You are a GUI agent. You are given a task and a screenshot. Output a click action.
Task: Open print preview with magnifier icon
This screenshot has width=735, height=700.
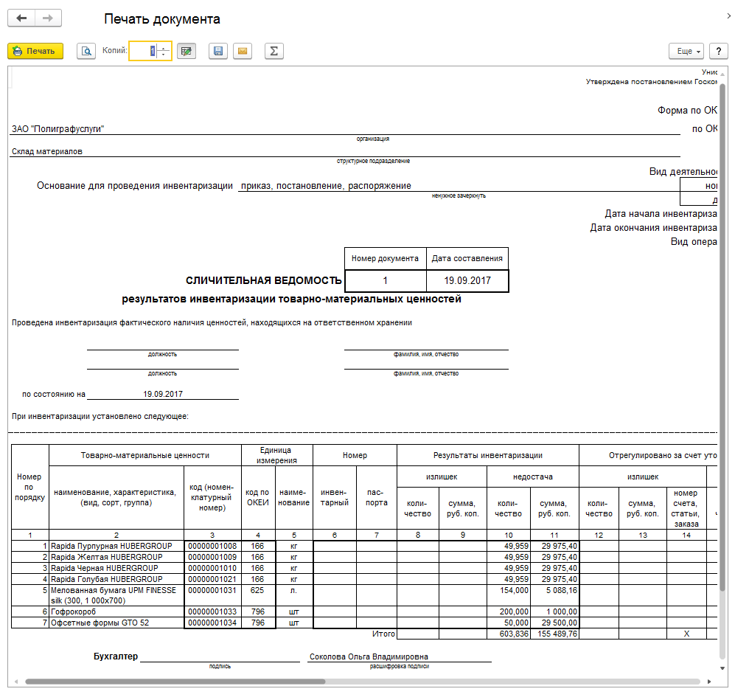[86, 51]
